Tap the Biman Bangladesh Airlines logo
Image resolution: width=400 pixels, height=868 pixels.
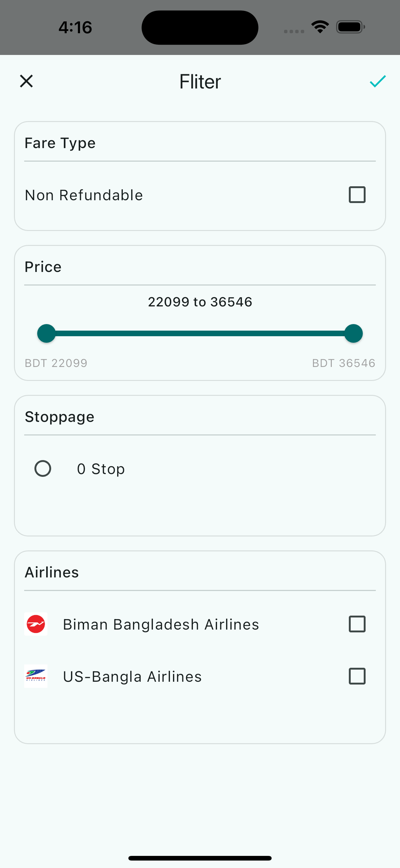(x=36, y=624)
